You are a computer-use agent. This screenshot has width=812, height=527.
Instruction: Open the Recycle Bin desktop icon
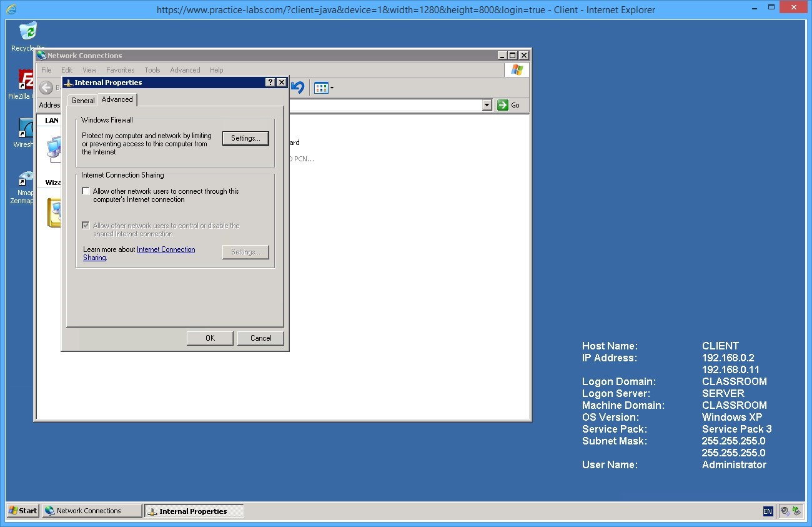pyautogui.click(x=27, y=31)
